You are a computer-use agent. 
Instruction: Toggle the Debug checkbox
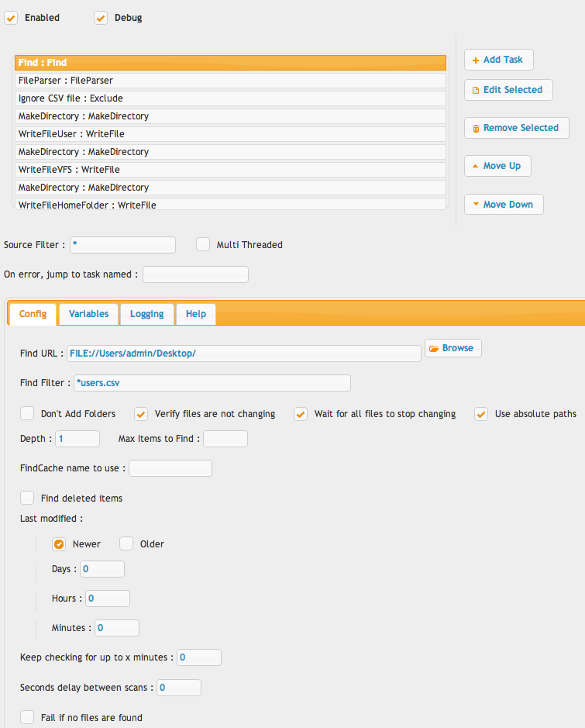point(101,18)
